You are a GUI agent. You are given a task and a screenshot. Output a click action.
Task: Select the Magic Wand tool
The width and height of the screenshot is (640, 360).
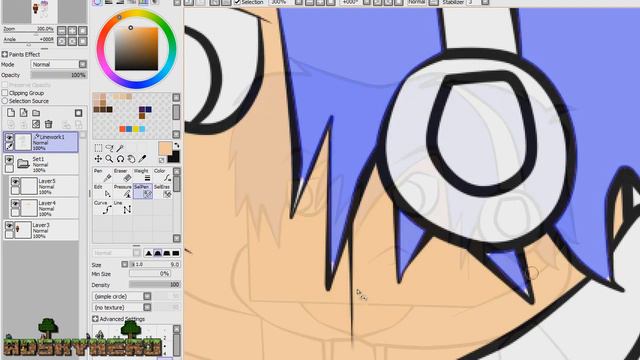coord(120,148)
